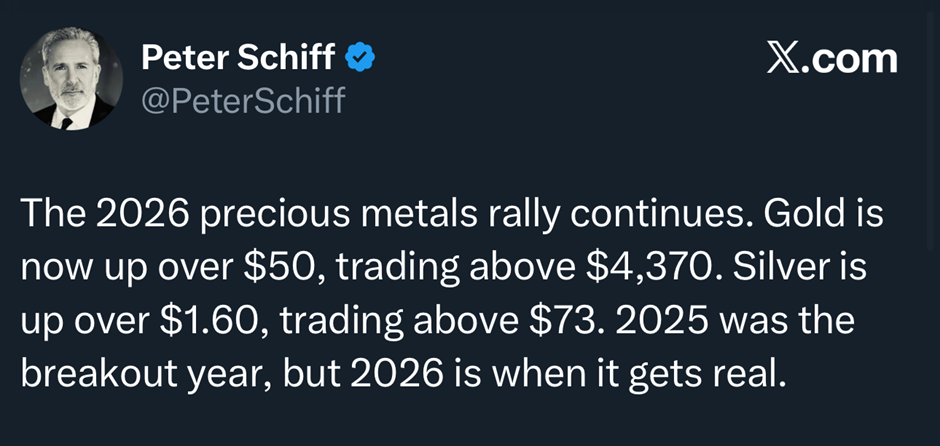The width and height of the screenshot is (940, 446).
Task: Click the ".com" text beside X logo
Action: pyautogui.click(x=853, y=59)
